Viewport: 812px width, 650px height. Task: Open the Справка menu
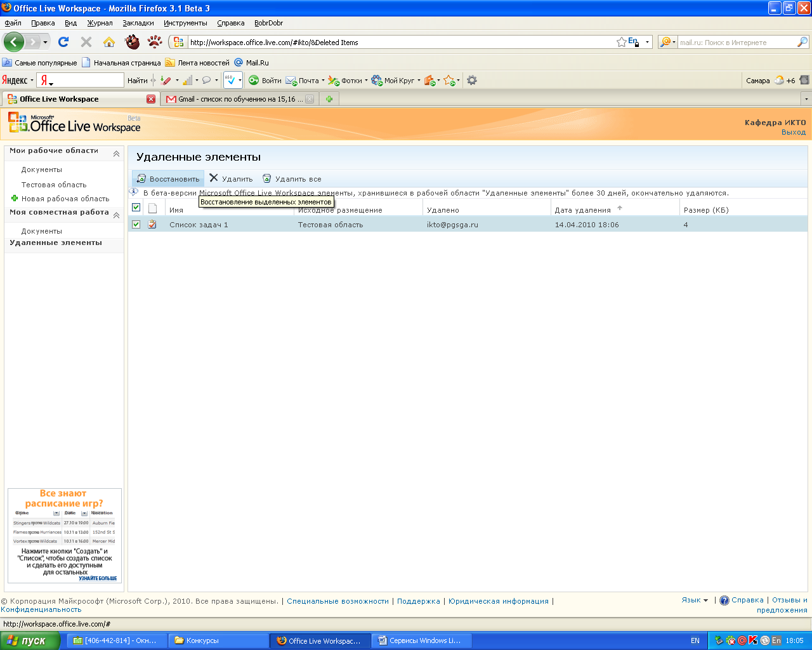pos(231,23)
